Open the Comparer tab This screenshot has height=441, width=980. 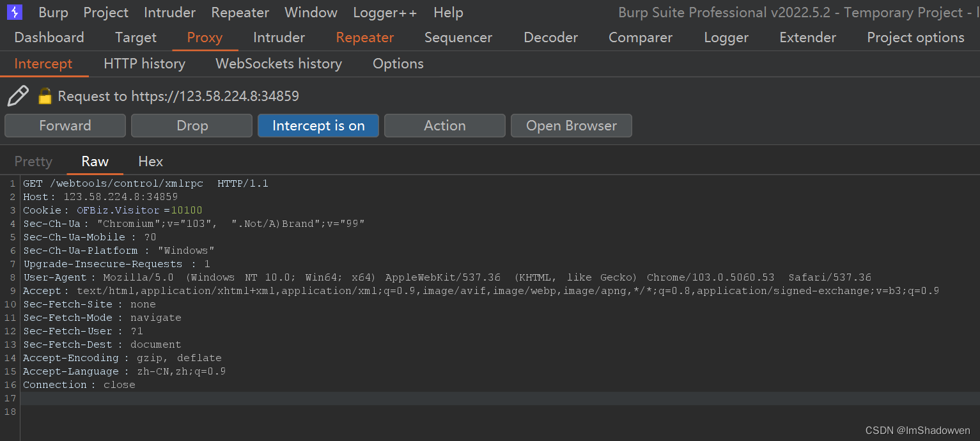pos(641,38)
